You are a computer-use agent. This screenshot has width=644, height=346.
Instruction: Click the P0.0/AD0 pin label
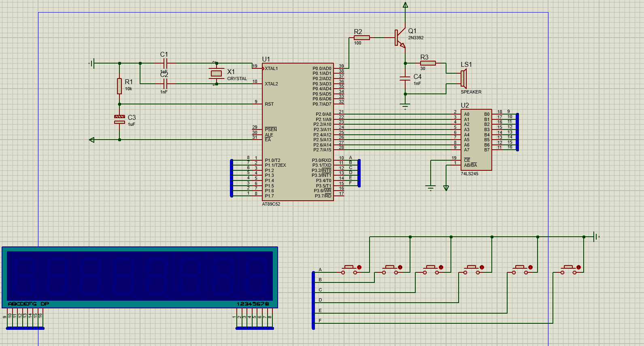point(322,68)
